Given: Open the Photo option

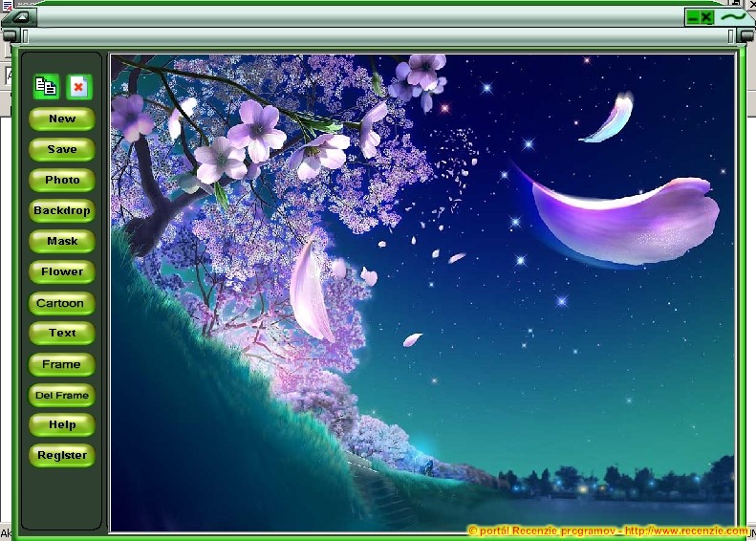Looking at the screenshot, I should click(62, 180).
